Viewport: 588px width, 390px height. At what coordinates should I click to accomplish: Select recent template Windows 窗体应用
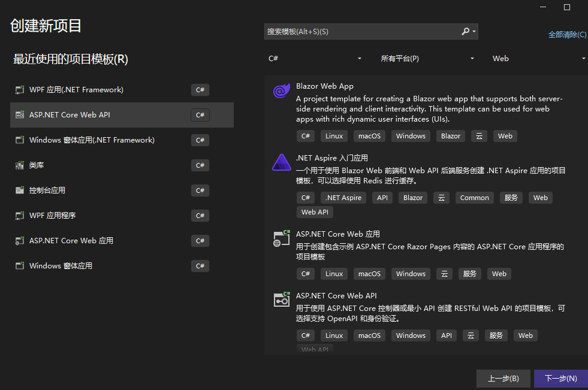[x=122, y=265]
